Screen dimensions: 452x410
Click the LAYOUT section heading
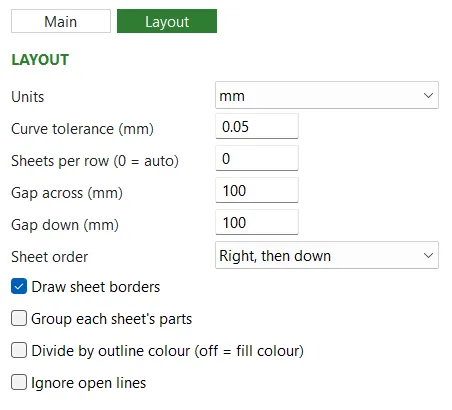click(x=40, y=60)
